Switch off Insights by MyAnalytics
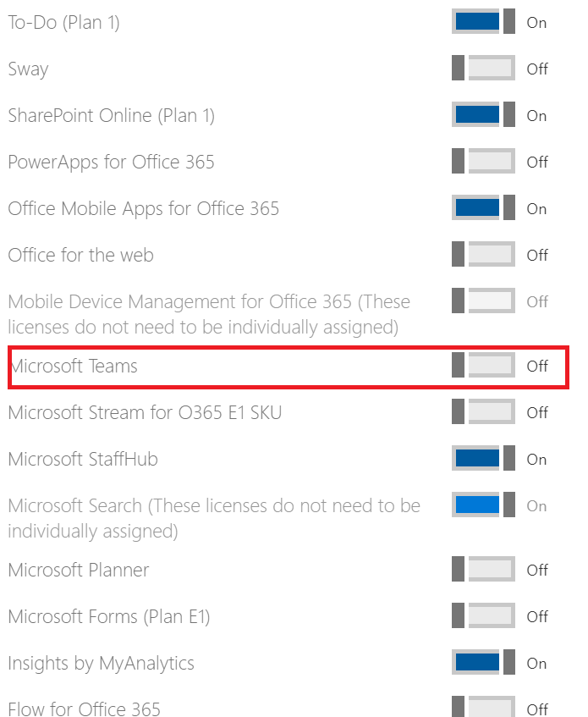Viewport: 588px width, 717px height. click(483, 663)
